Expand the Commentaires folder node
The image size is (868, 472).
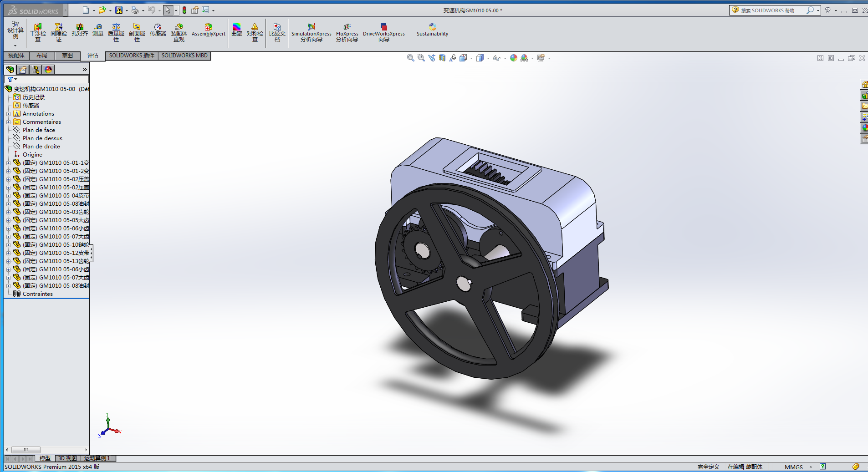point(8,122)
